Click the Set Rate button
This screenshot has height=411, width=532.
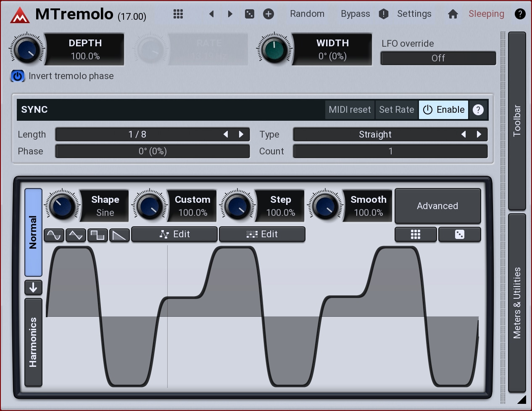click(396, 110)
